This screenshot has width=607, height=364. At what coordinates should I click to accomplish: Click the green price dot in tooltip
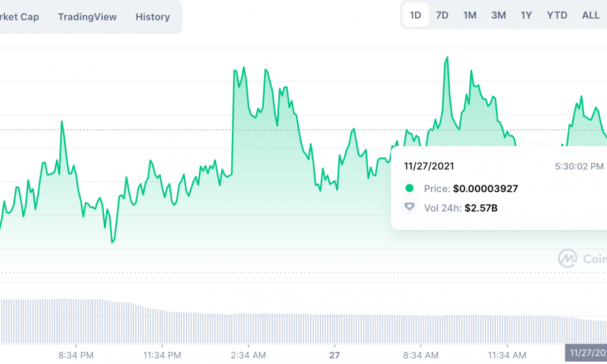coord(409,189)
